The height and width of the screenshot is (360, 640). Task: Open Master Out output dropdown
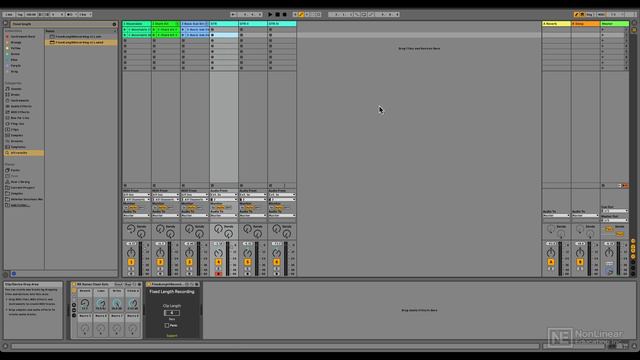coord(614,220)
